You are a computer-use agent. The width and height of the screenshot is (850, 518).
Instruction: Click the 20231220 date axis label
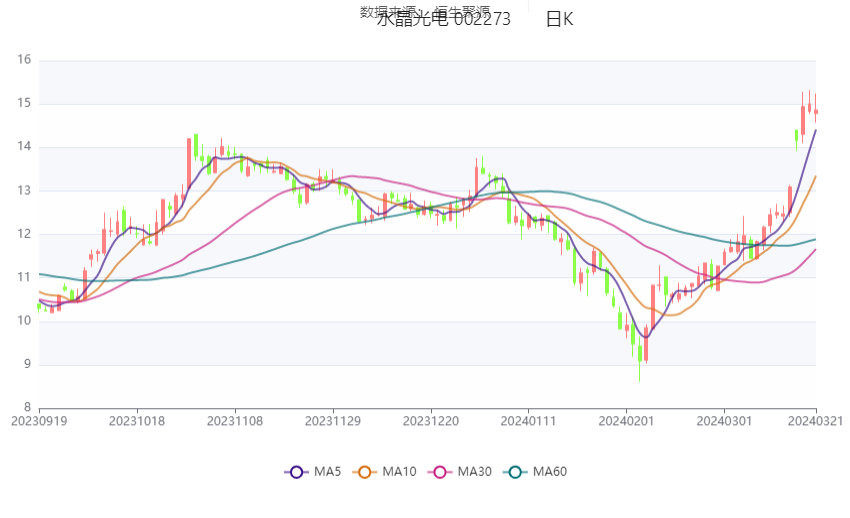pos(432,421)
